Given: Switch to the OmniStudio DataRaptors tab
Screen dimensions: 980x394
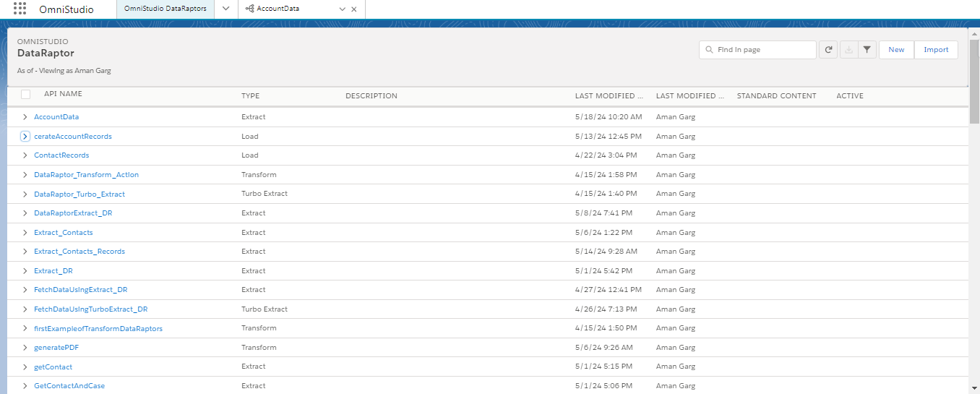Looking at the screenshot, I should 166,9.
